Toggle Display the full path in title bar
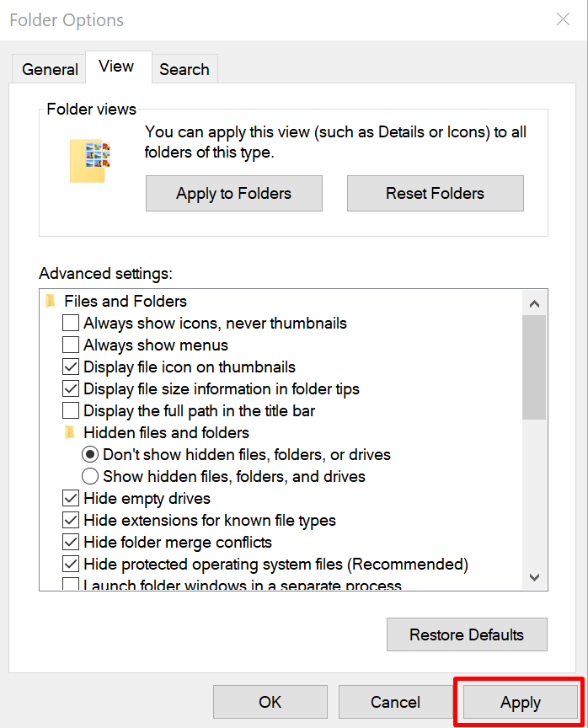 tap(72, 411)
